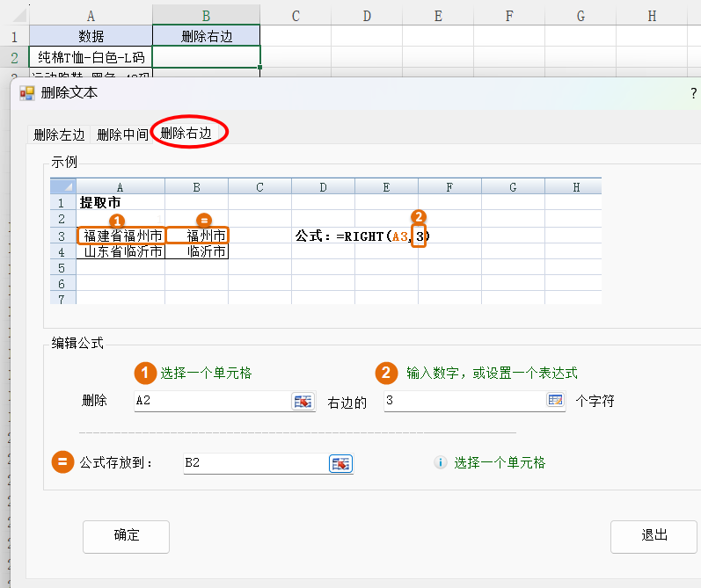Image resolution: width=701 pixels, height=588 pixels.
Task: Click the cell picker icon beside the A2 field
Action: [x=303, y=401]
